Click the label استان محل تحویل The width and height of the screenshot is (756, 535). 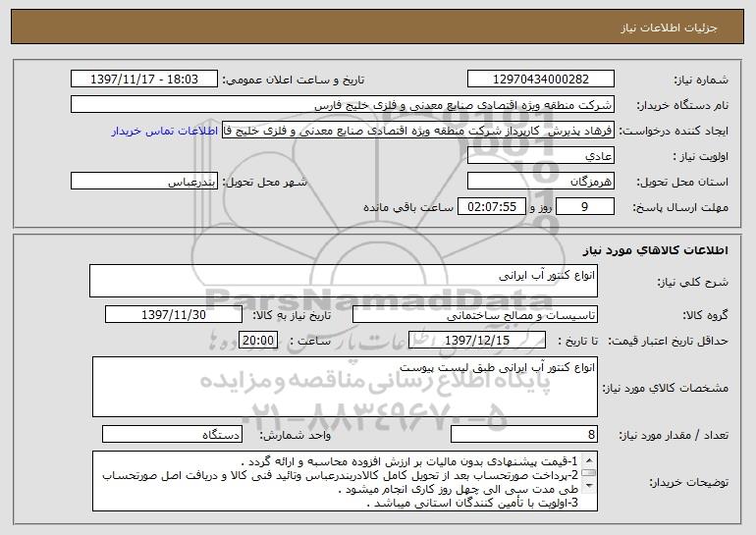tap(682, 183)
